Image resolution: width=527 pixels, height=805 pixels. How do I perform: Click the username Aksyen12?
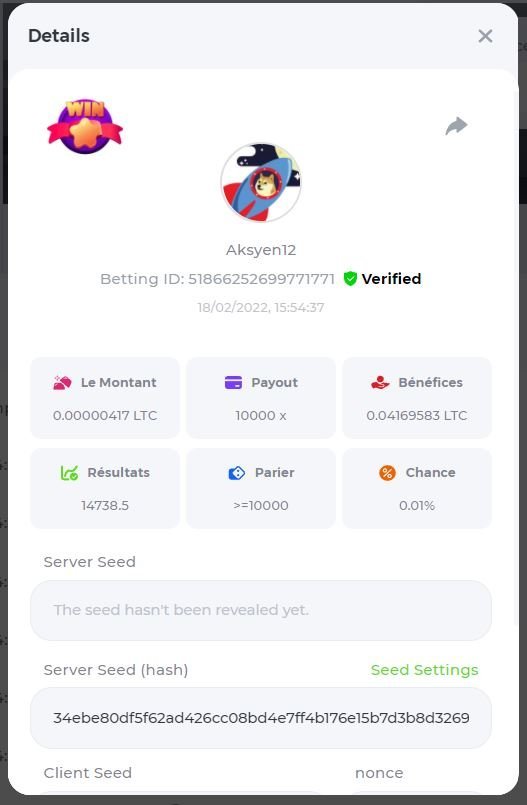(261, 250)
